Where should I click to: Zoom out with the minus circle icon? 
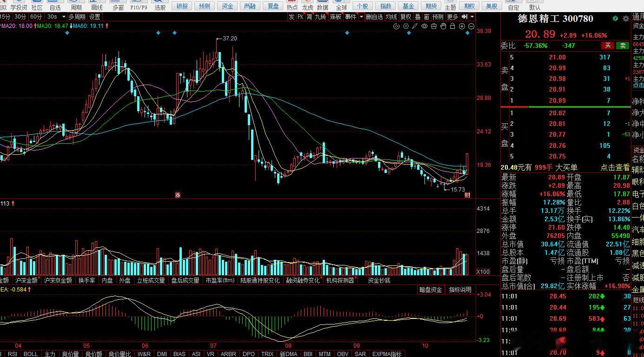[x=471, y=26]
